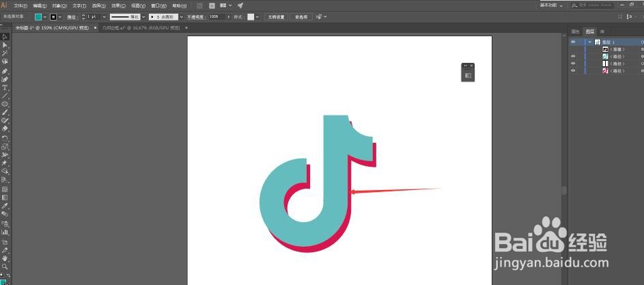Select the Type tool
The image size is (644, 285).
[x=5, y=88]
